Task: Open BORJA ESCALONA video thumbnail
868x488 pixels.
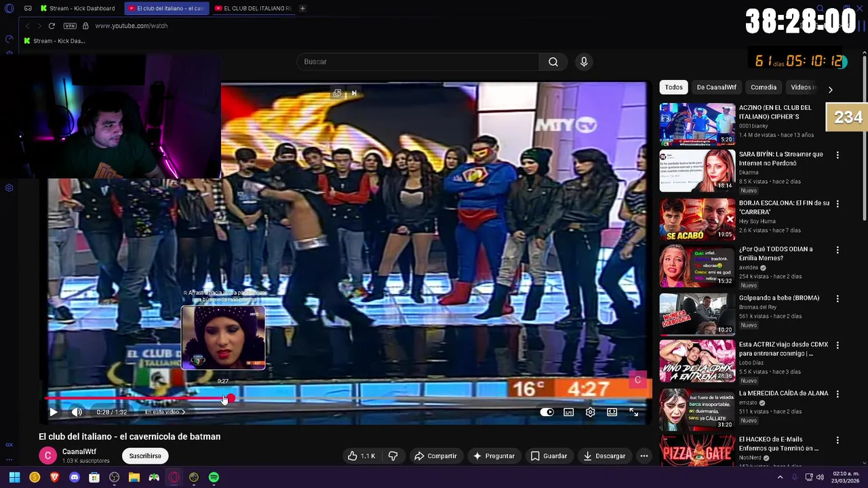Action: coord(697,219)
